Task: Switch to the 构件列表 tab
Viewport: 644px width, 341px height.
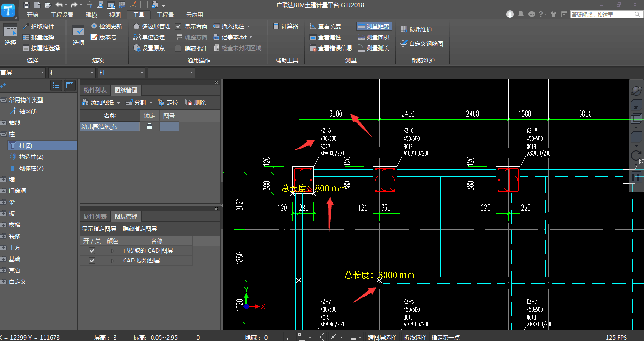Action: pos(95,90)
